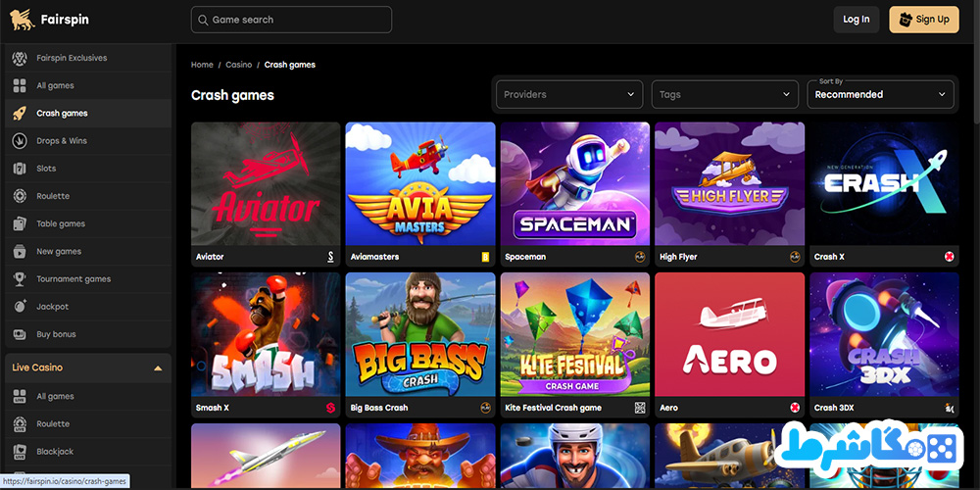
Task: Open the Crash 3DX game thumbnail
Action: 884,334
